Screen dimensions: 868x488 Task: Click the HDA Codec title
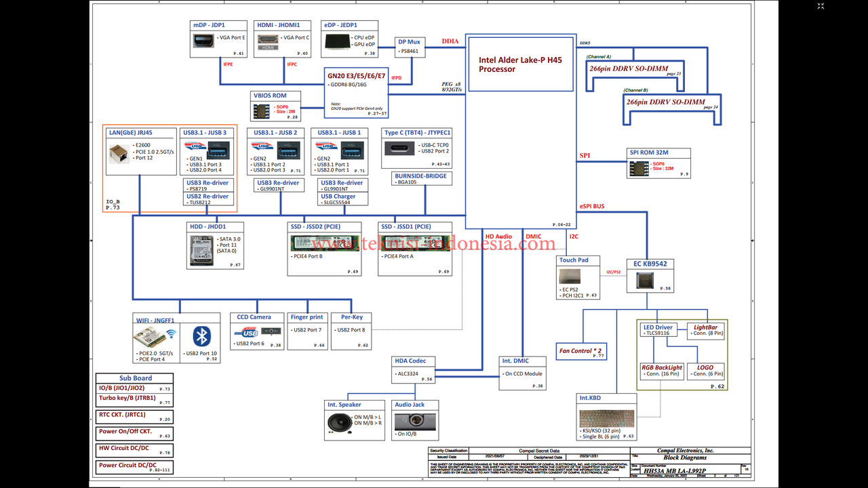(410, 361)
